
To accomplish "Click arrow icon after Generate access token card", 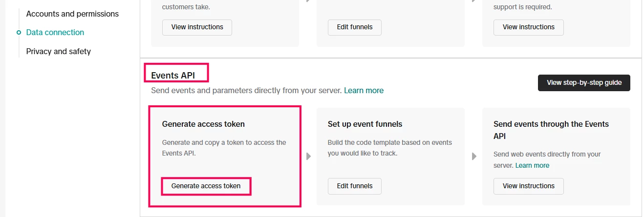I will click(308, 157).
